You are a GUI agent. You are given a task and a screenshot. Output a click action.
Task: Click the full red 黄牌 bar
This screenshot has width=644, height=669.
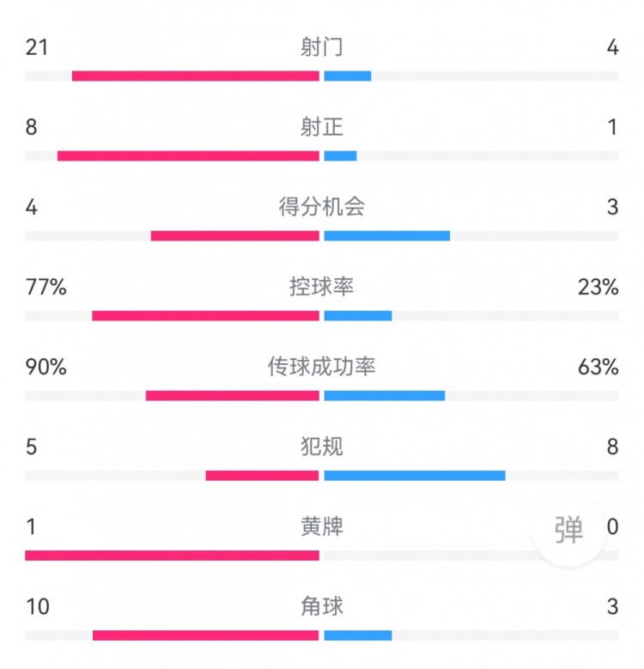pyautogui.click(x=172, y=555)
